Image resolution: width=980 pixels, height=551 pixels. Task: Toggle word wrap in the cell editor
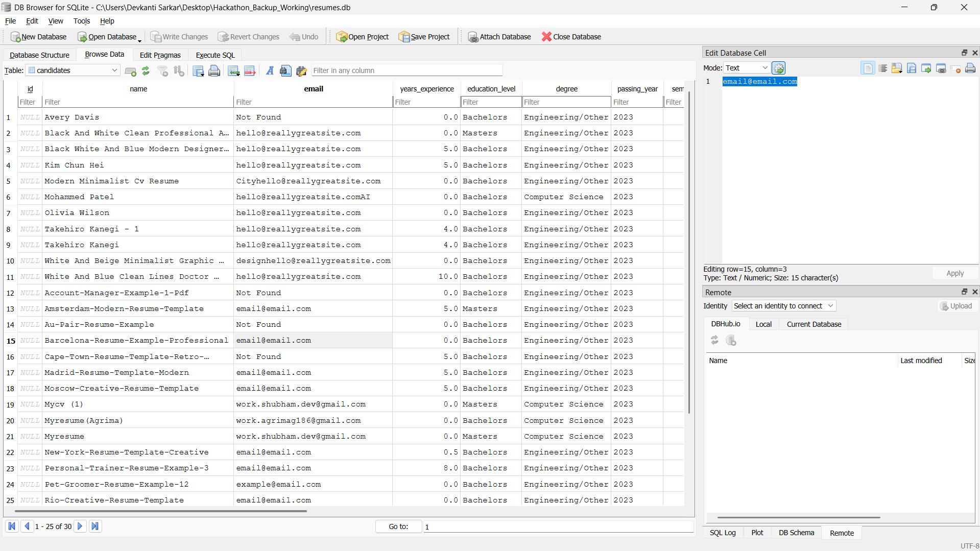pyautogui.click(x=868, y=68)
